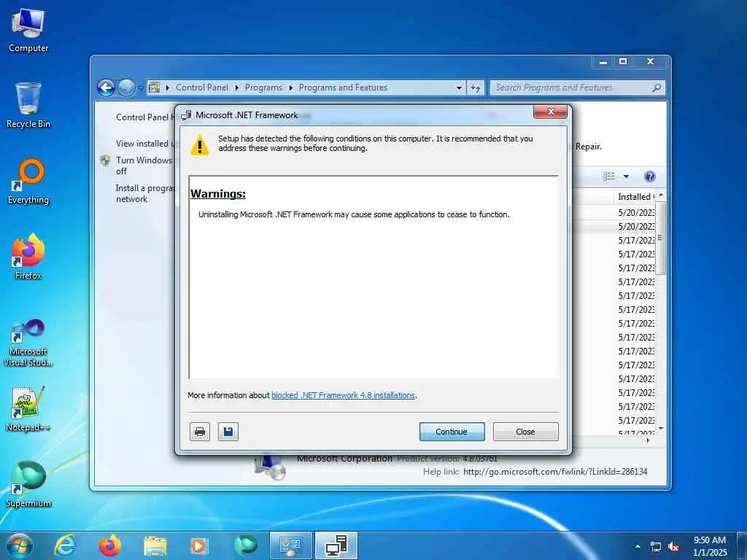The image size is (747, 560).
Task: Click the vertical scrollbar in the program list
Action: point(660,238)
